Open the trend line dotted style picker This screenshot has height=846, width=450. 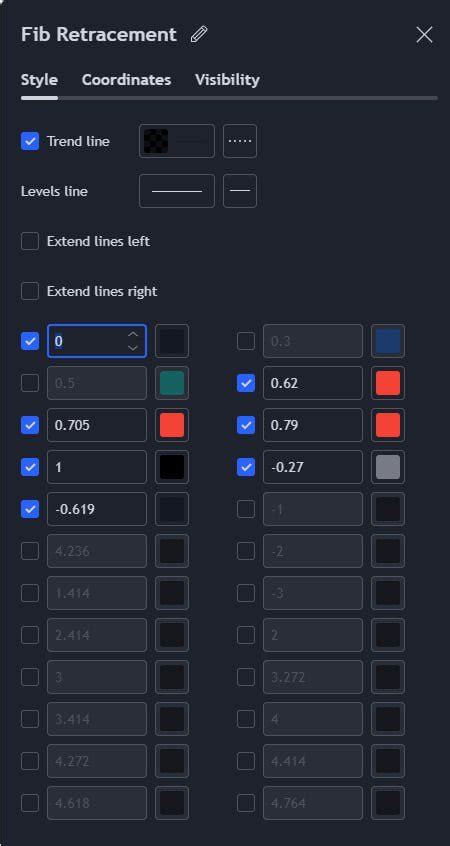click(x=240, y=141)
